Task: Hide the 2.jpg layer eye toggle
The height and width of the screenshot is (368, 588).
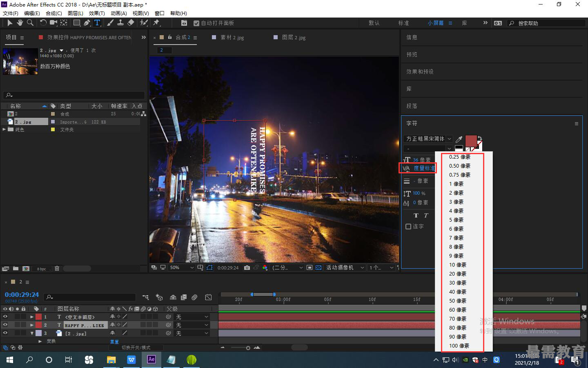Action: pos(5,333)
